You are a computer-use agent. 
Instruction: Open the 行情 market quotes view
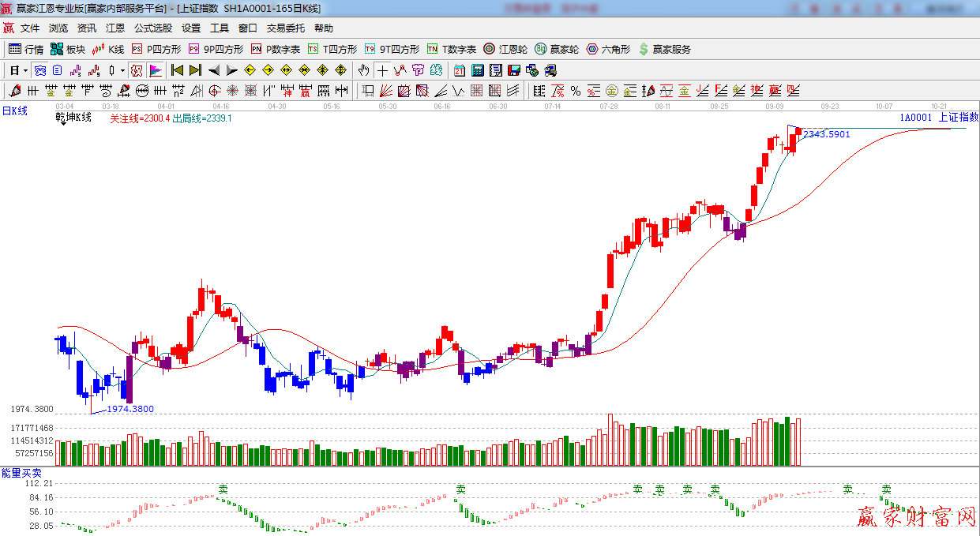25,49
